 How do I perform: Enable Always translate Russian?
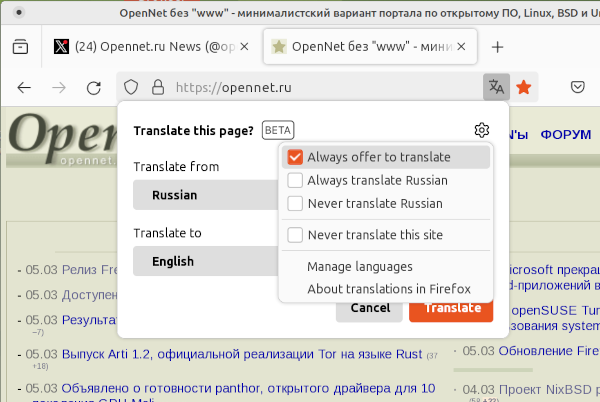point(295,180)
